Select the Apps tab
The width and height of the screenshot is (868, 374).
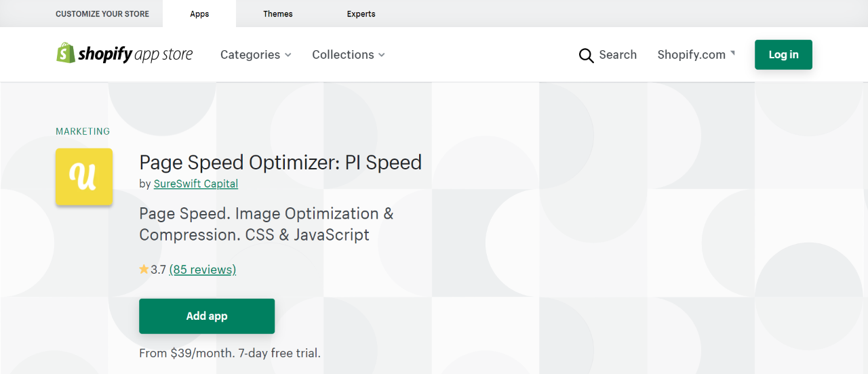click(x=199, y=14)
